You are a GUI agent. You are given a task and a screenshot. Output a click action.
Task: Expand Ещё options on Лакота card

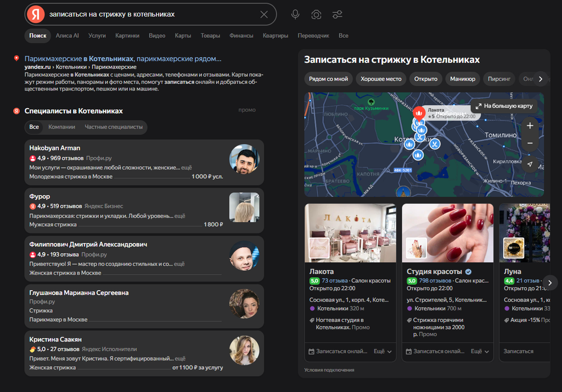[383, 351]
